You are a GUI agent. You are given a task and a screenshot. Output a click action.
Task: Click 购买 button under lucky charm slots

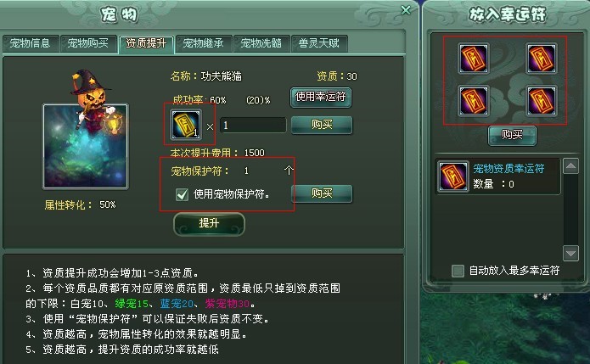point(512,135)
